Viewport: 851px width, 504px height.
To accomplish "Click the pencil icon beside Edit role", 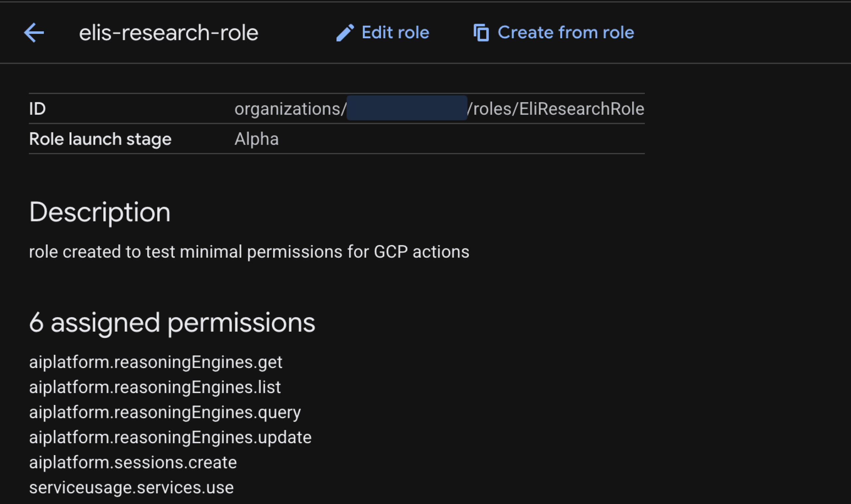I will (x=345, y=33).
